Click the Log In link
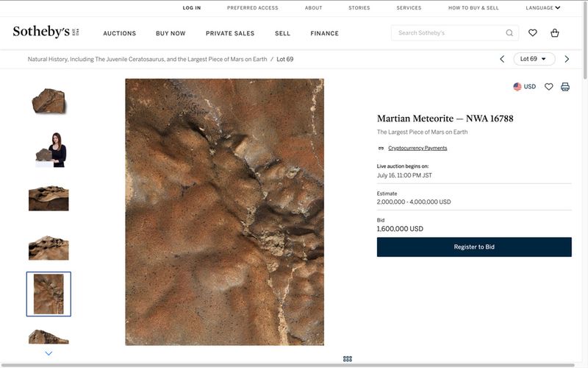588x368 pixels. (x=192, y=8)
